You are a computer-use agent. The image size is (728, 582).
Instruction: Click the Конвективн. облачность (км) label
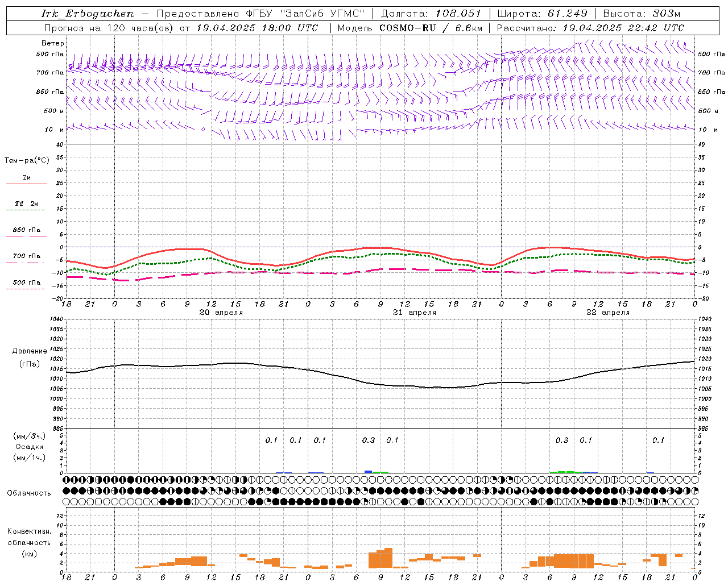(x=29, y=542)
